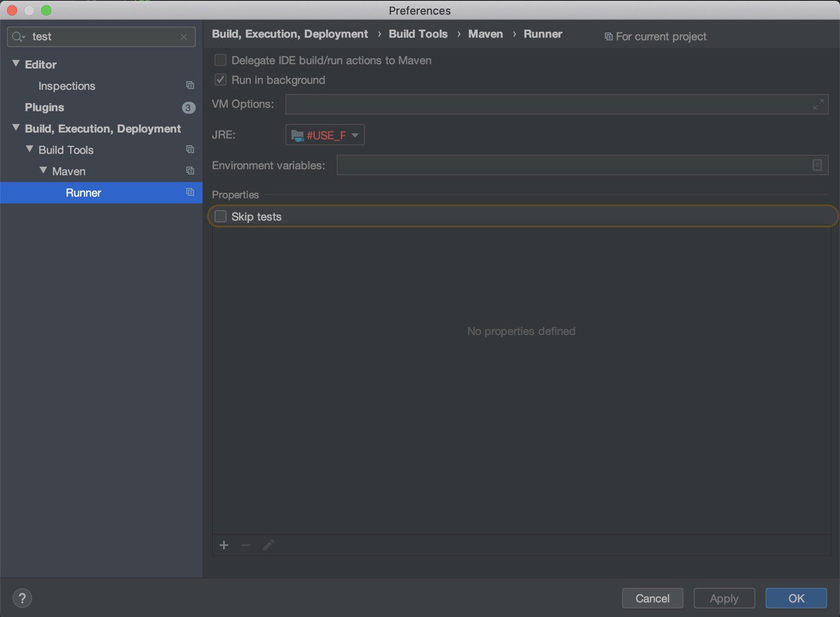Screen dimensions: 840x617
Task: Expand the VM Options field editor
Action: click(818, 104)
